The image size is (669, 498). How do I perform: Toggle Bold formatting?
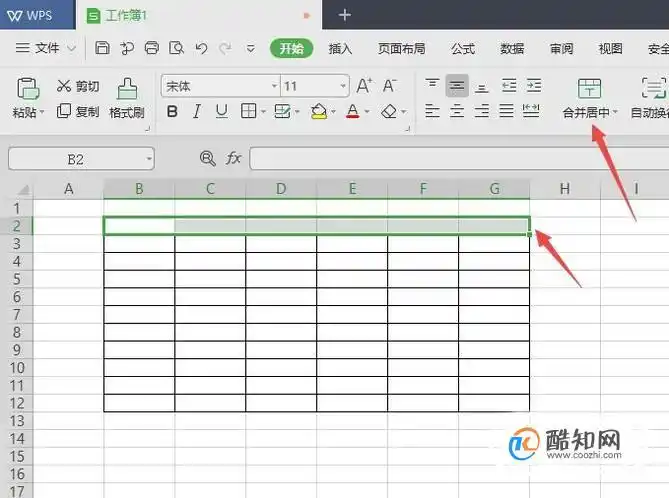(x=172, y=111)
